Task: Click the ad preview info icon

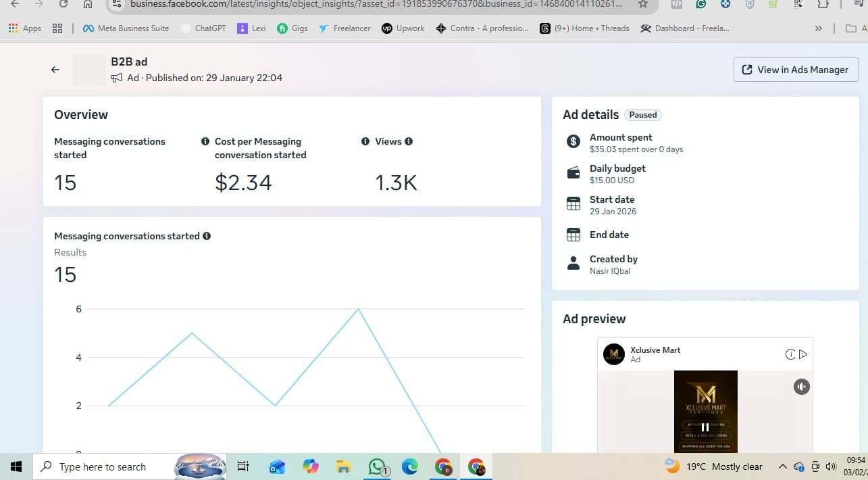Action: click(790, 354)
